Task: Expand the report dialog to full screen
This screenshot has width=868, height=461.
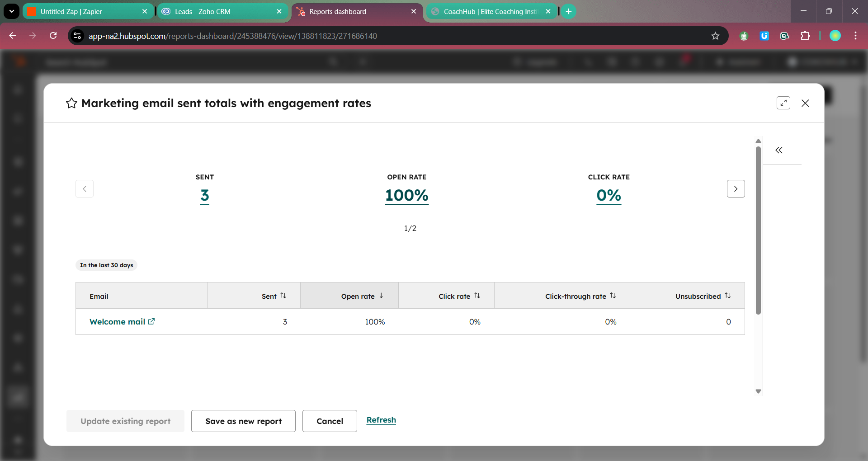Action: 783,103
